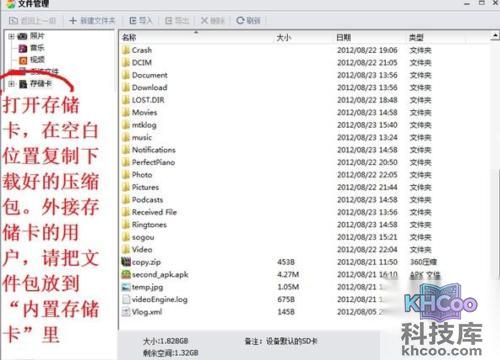Click the DCIM folder icon
The width and height of the screenshot is (500, 360).
(126, 62)
